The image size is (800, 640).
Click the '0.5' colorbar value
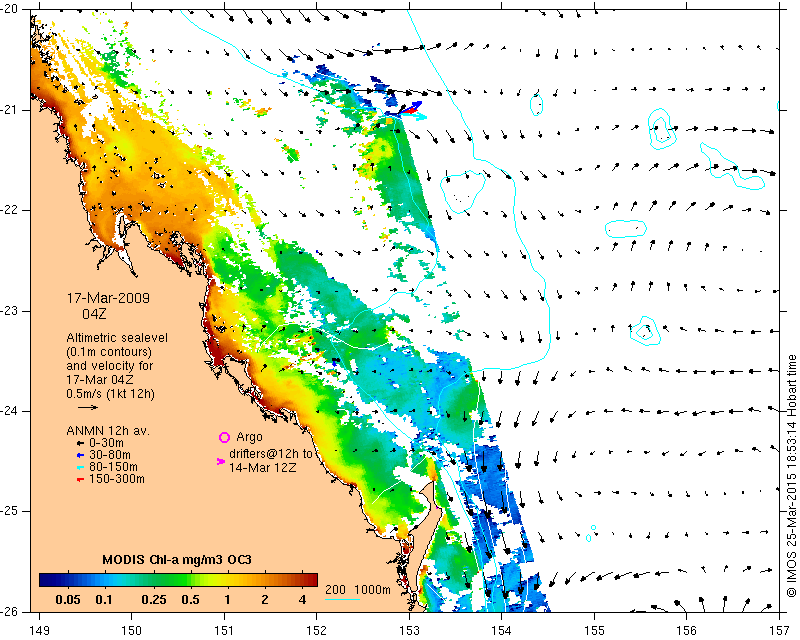tap(190, 600)
